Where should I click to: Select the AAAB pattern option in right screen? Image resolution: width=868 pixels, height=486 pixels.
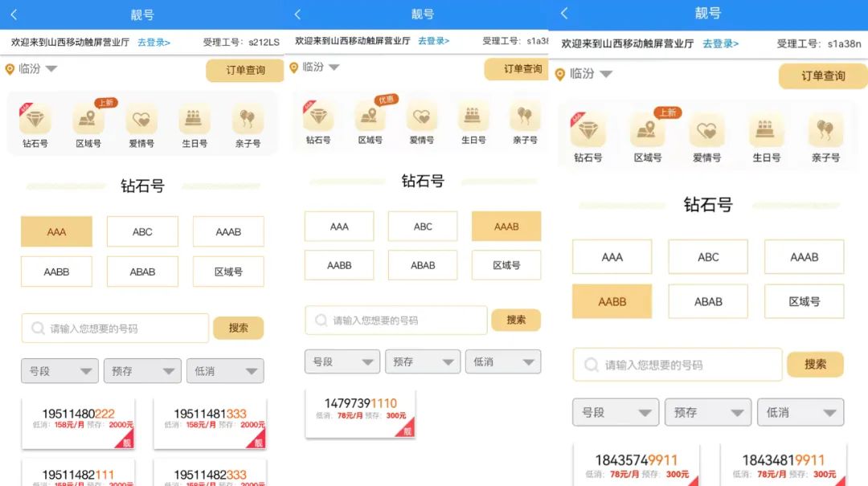click(x=804, y=257)
